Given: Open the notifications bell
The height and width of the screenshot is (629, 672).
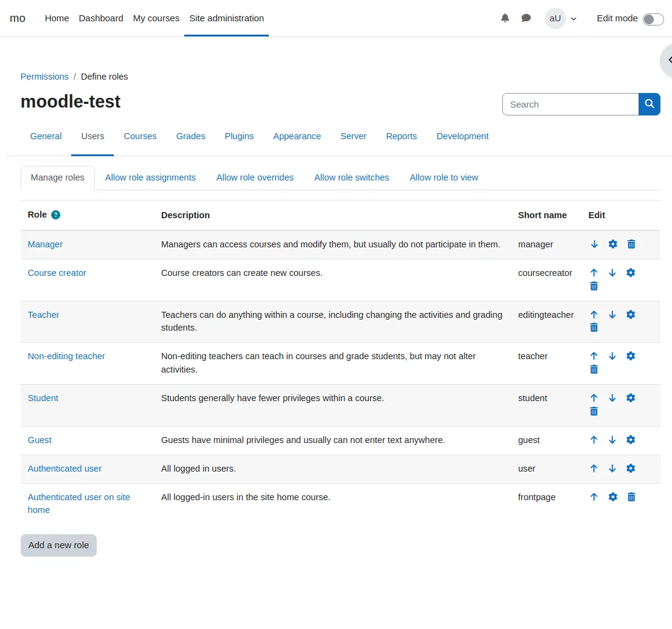Looking at the screenshot, I should point(505,18).
